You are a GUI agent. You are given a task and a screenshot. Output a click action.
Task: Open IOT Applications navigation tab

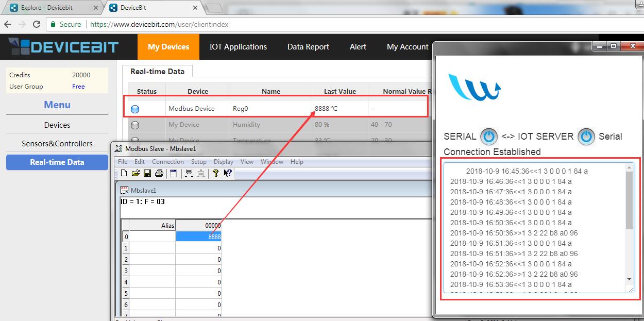[x=238, y=47]
